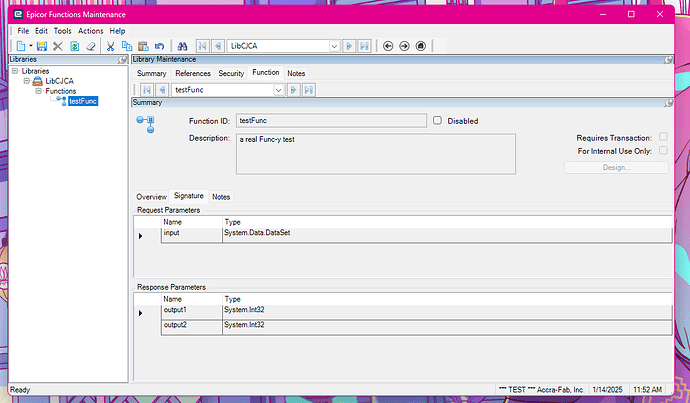Create a new item with the New icon

click(21, 46)
